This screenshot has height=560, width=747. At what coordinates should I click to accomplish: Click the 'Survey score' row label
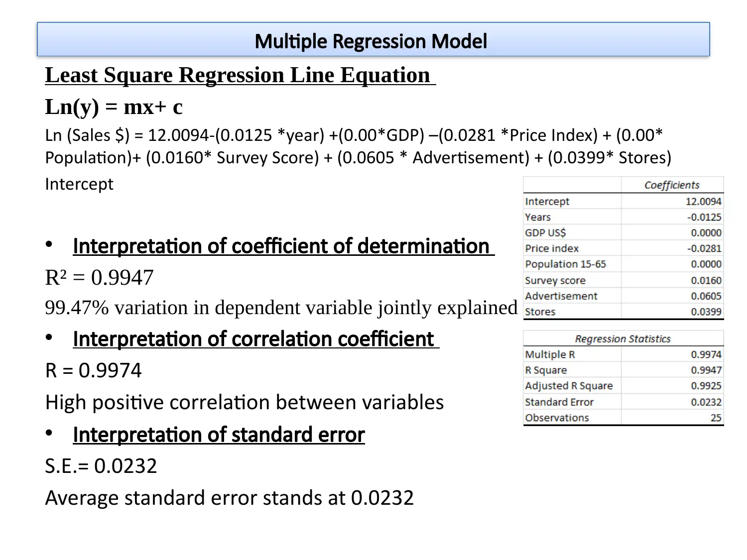(x=555, y=281)
